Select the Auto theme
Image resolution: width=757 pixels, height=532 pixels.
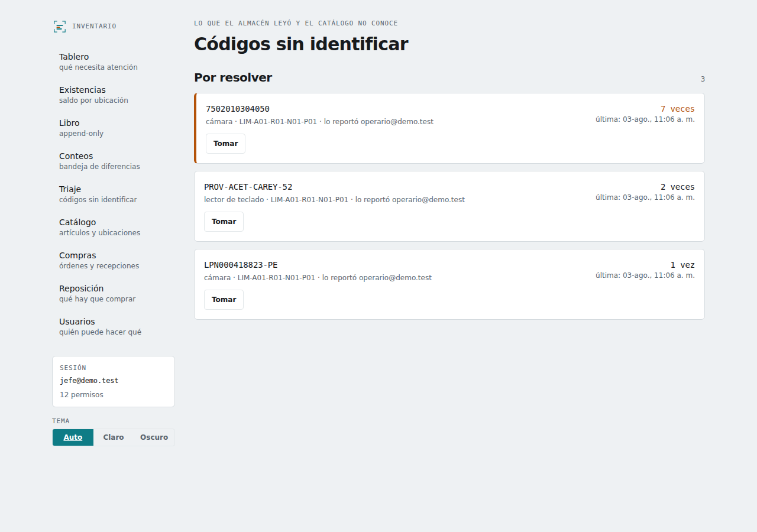(x=73, y=437)
